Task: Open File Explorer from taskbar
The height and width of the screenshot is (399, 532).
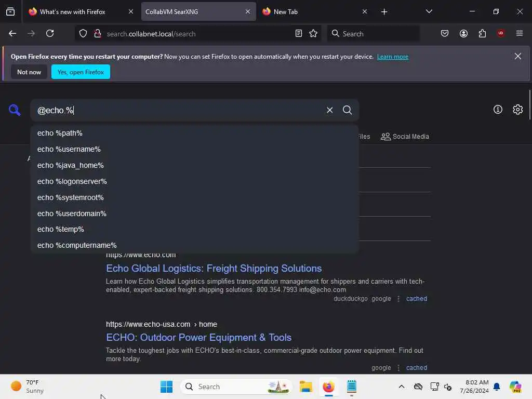Action: coord(305,387)
